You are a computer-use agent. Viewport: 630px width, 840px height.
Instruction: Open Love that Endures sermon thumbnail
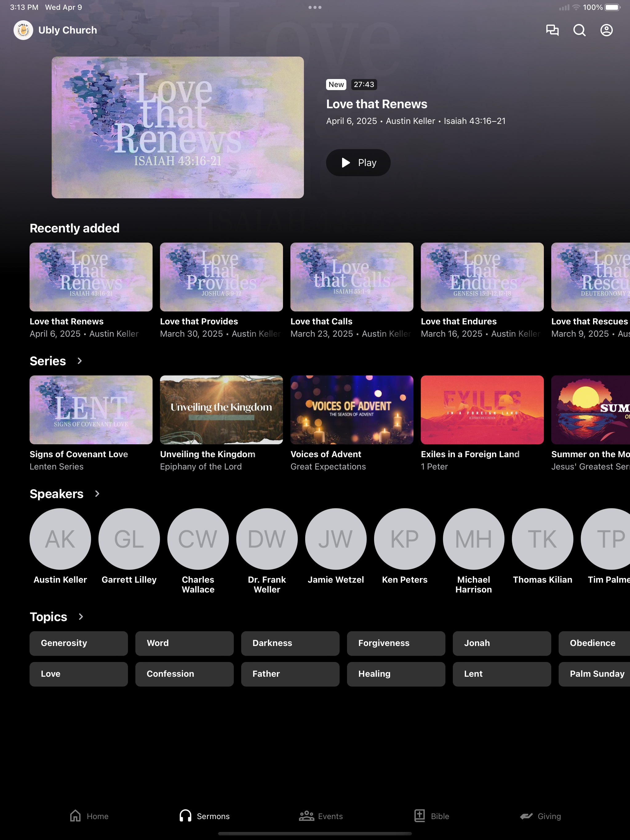482,277
